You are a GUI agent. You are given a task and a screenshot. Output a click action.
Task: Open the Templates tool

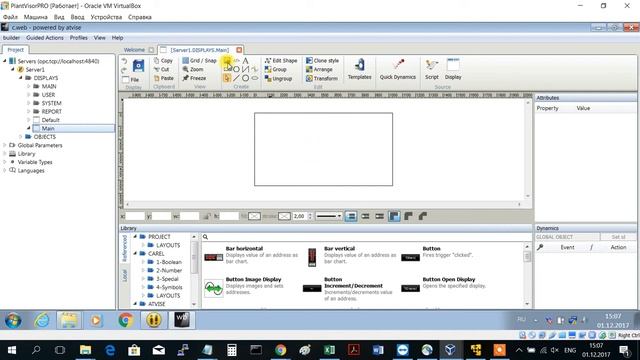click(x=359, y=69)
